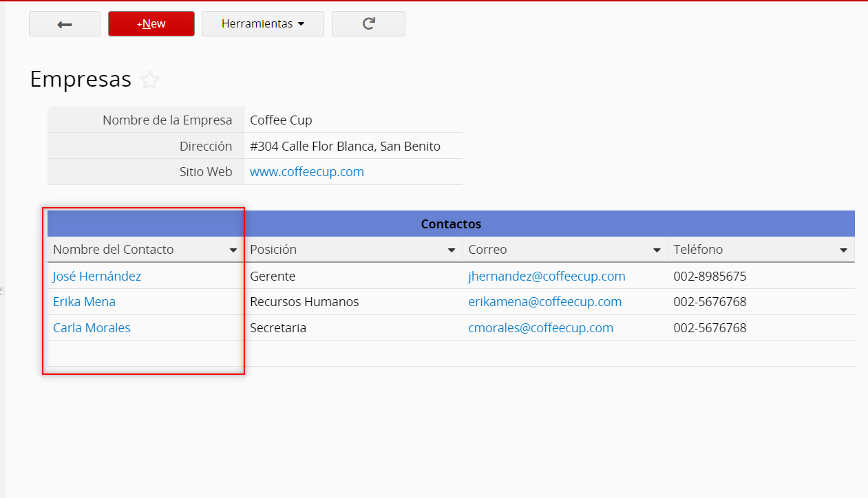Expand Correo column dropdown arrow

coord(657,250)
